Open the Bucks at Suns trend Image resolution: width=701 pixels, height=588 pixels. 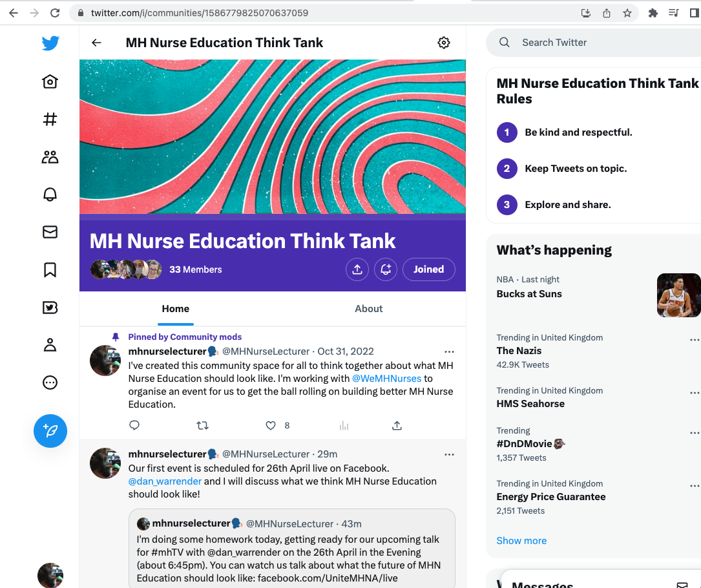point(529,294)
